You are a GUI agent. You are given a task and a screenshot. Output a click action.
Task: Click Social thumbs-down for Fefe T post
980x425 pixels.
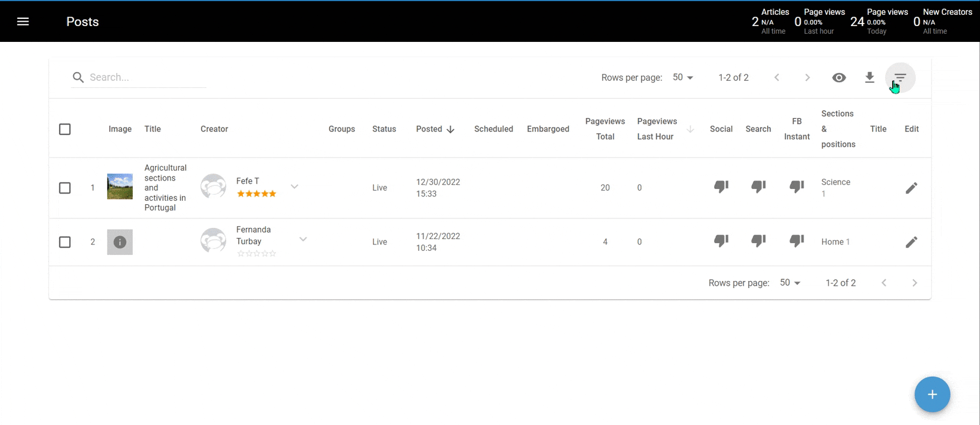pos(721,187)
